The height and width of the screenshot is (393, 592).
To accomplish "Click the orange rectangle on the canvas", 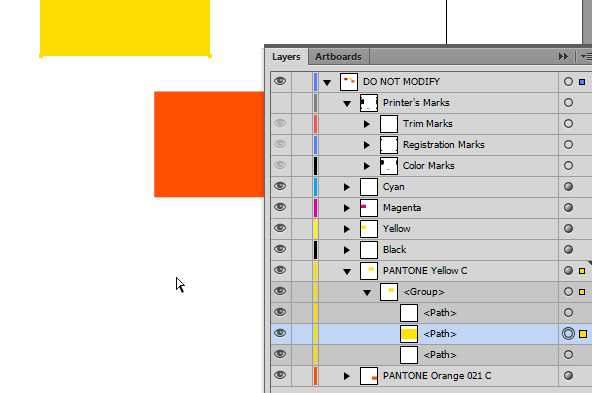I will point(209,144).
